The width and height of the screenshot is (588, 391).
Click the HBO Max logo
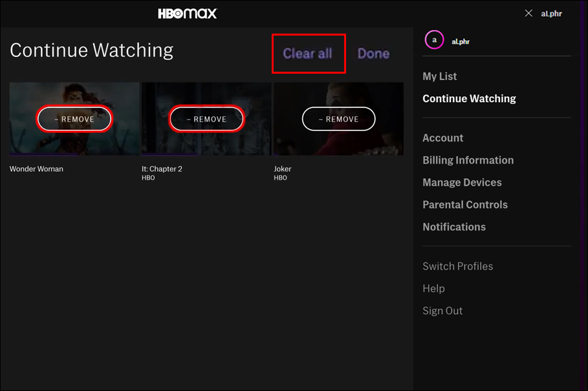coord(187,14)
